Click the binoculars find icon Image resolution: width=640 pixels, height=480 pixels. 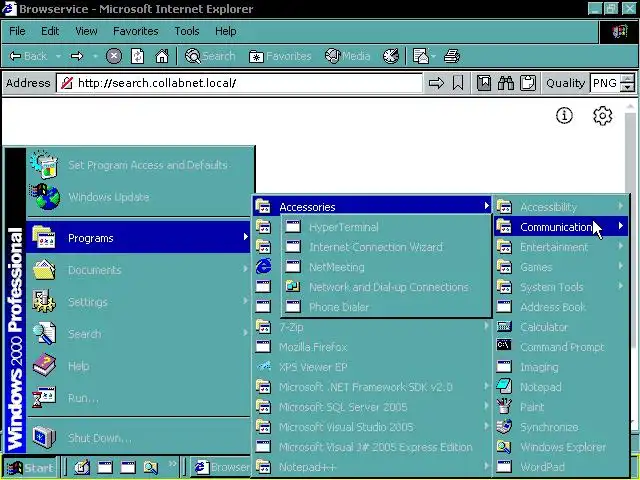click(x=506, y=83)
